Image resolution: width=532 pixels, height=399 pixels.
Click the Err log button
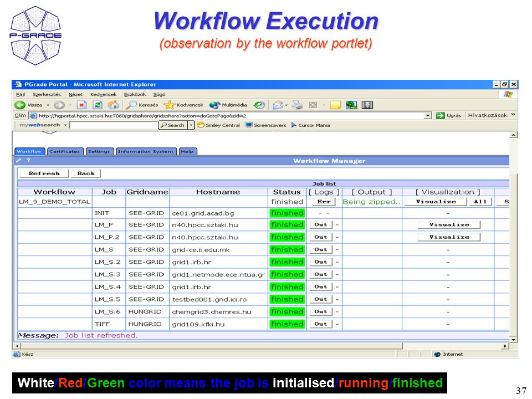click(324, 202)
